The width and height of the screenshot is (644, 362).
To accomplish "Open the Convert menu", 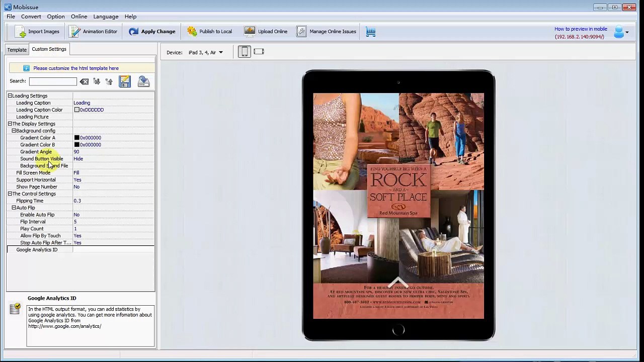I will pos(31,17).
